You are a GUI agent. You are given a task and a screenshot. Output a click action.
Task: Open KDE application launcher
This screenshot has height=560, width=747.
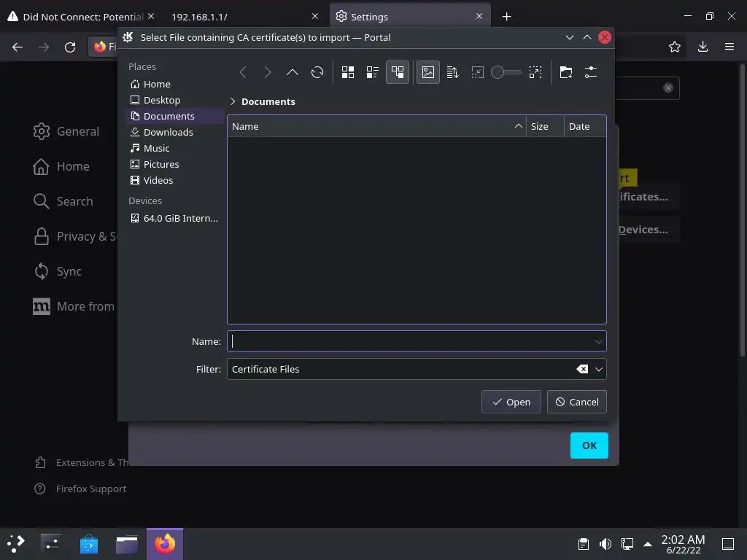click(16, 544)
